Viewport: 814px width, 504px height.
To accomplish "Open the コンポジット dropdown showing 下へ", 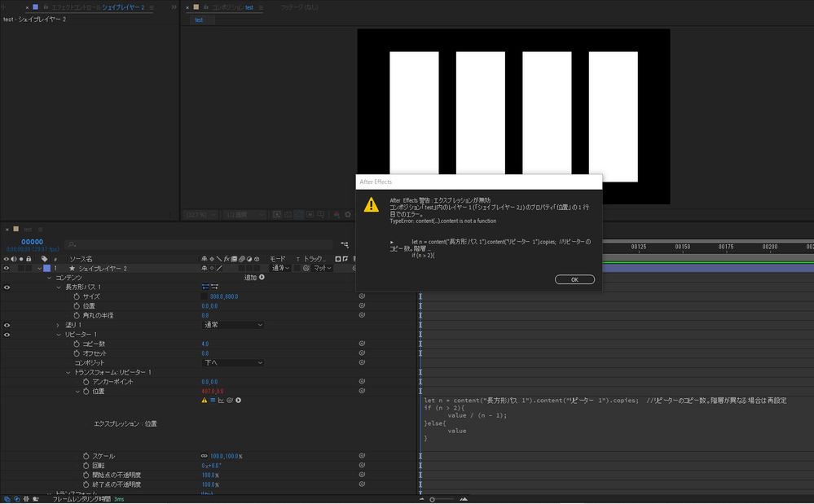I will (232, 362).
